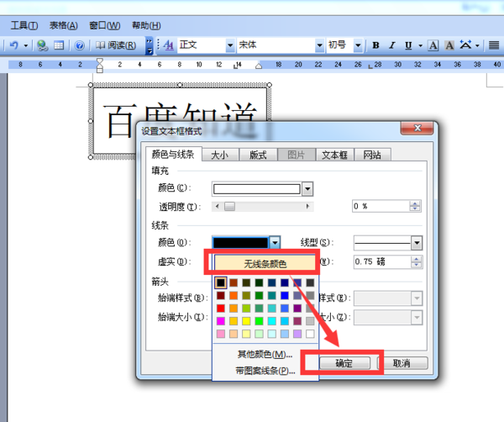The height and width of the screenshot is (422, 504).
Task: Click the 透明度 slider thumb
Action: click(229, 206)
